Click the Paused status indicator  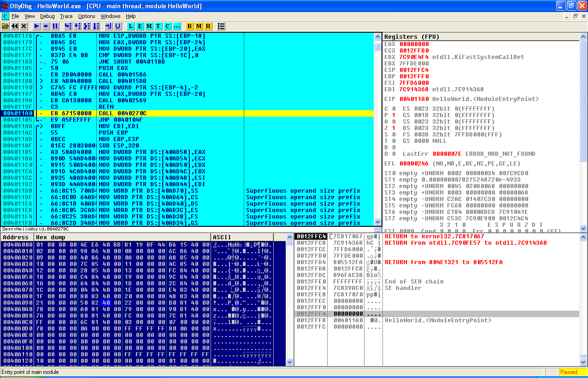(573, 372)
